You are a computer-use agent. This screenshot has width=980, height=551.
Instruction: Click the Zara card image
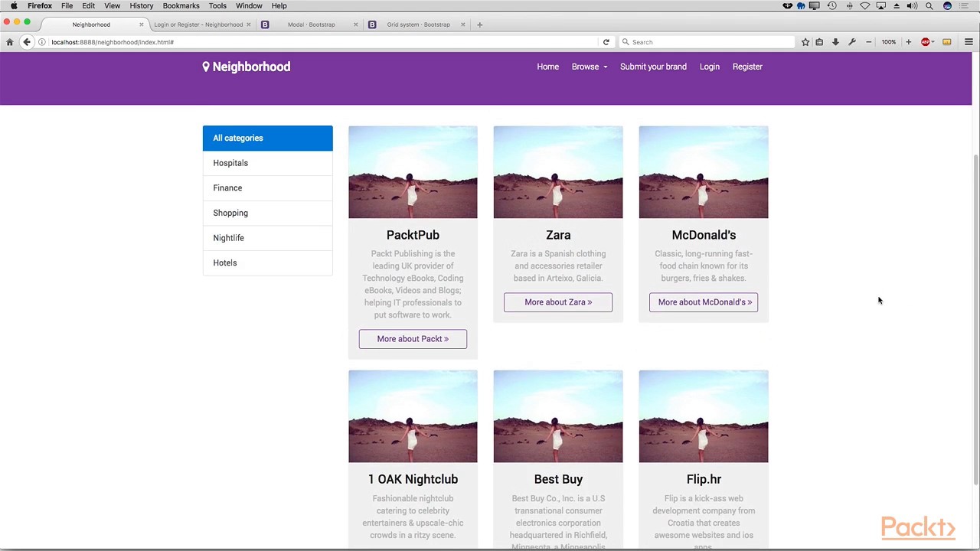pyautogui.click(x=558, y=172)
